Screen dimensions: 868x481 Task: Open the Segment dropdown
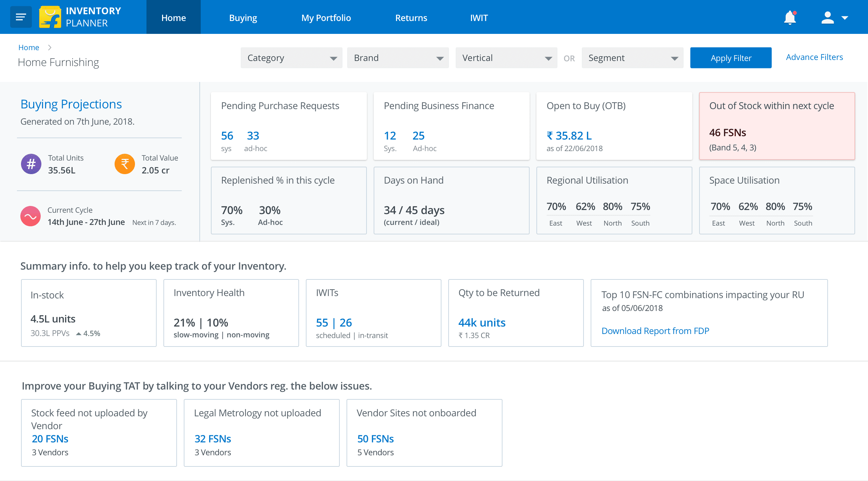(x=632, y=58)
